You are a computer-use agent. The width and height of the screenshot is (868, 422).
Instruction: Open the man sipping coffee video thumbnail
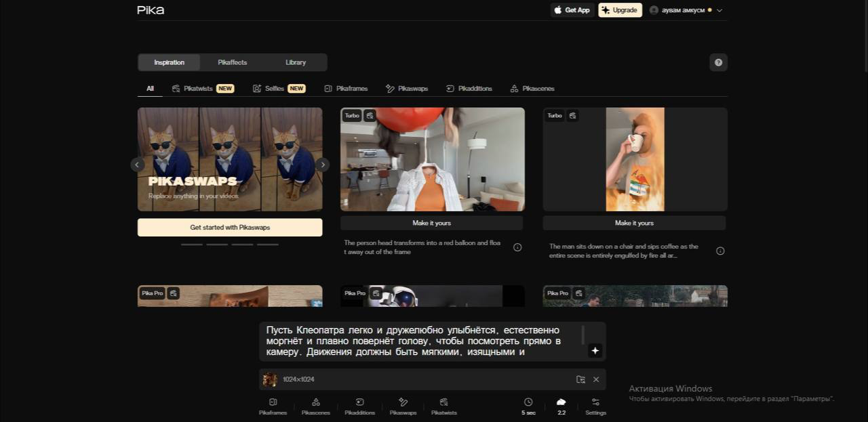click(x=635, y=159)
